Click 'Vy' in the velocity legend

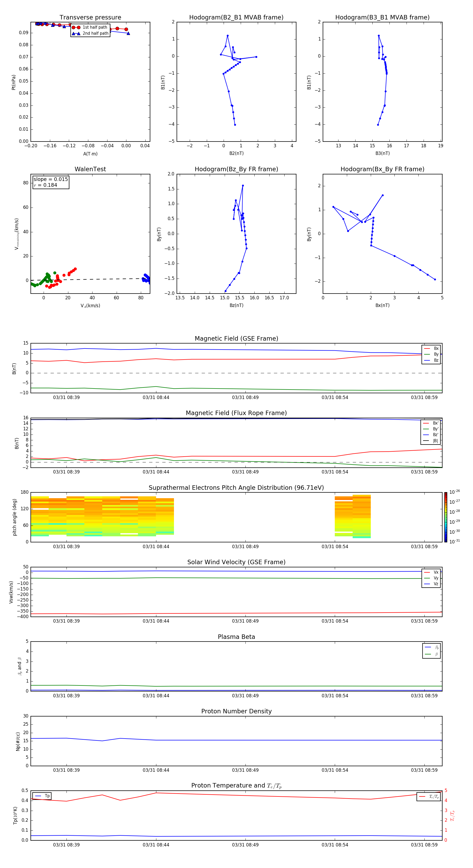pos(436,578)
